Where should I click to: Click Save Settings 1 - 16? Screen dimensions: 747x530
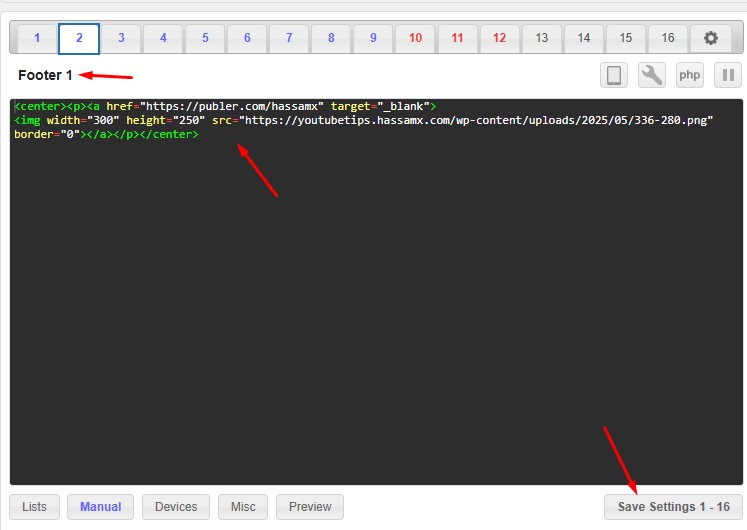pyautogui.click(x=674, y=507)
